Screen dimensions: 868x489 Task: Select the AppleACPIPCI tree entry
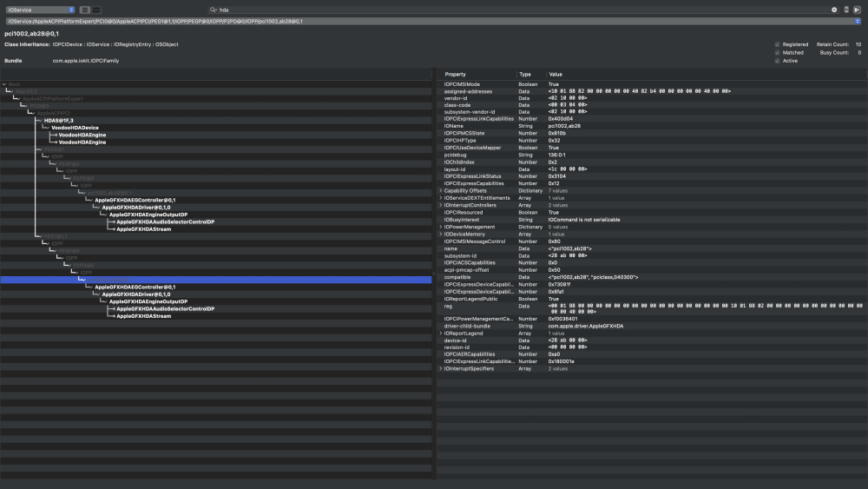pos(53,113)
